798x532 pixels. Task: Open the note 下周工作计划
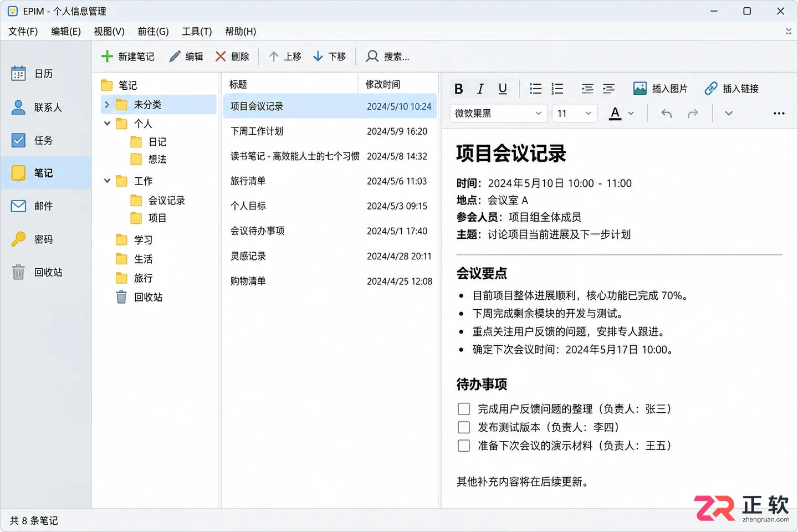click(330, 131)
